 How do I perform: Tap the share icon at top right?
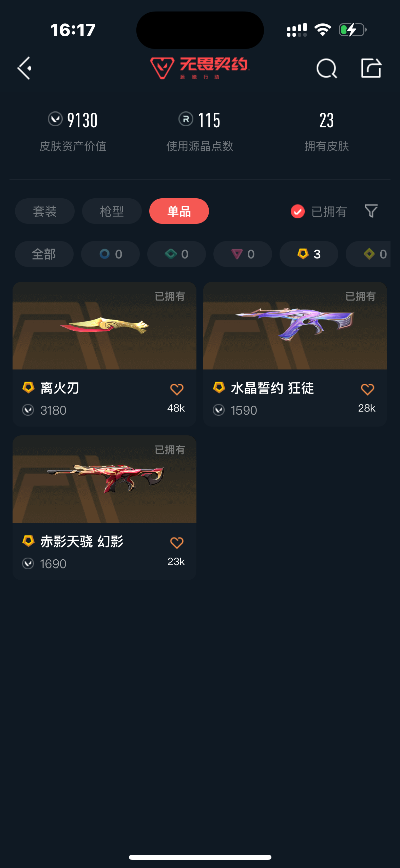click(371, 68)
